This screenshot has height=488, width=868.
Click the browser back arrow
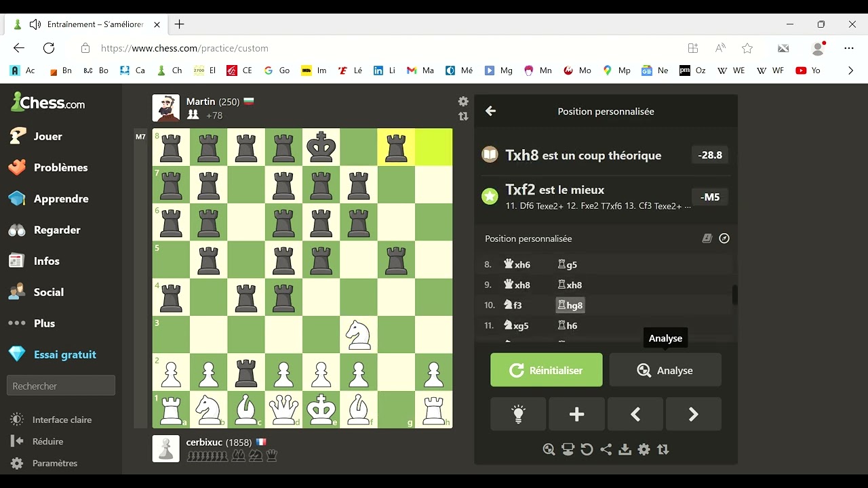click(x=19, y=48)
